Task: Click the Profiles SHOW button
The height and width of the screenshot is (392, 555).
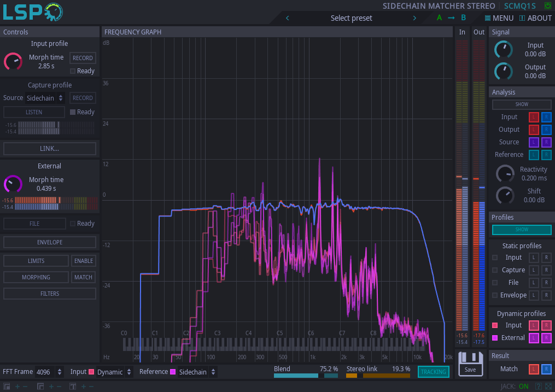Action: [x=522, y=230]
